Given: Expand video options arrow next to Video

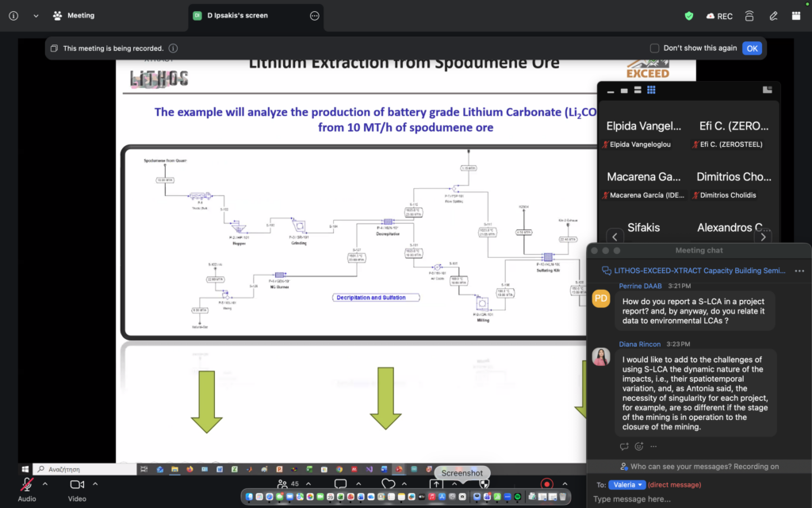Looking at the screenshot, I should 95,483.
